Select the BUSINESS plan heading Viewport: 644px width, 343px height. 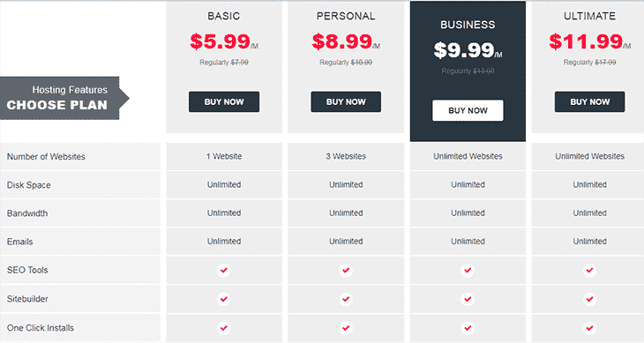[468, 25]
